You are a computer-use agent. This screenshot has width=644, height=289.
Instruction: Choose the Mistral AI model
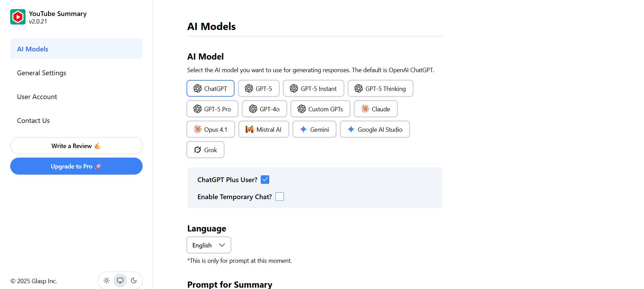click(263, 129)
